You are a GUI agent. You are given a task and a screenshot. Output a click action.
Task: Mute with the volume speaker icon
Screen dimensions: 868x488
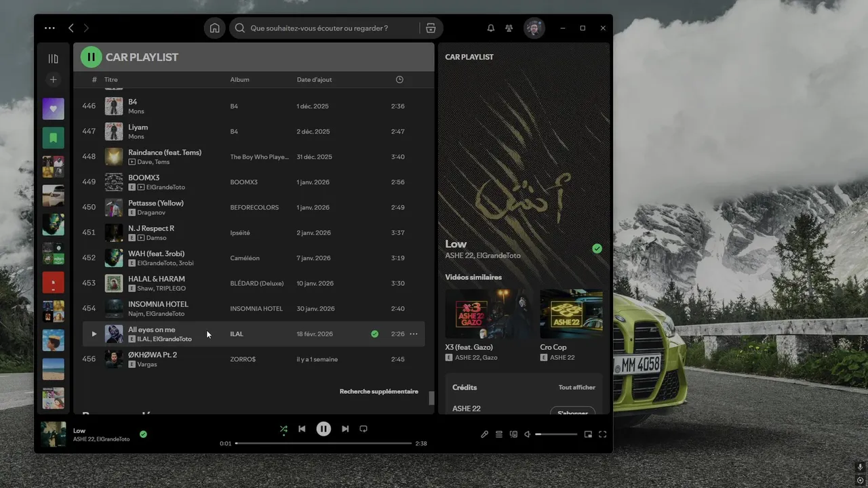point(528,434)
